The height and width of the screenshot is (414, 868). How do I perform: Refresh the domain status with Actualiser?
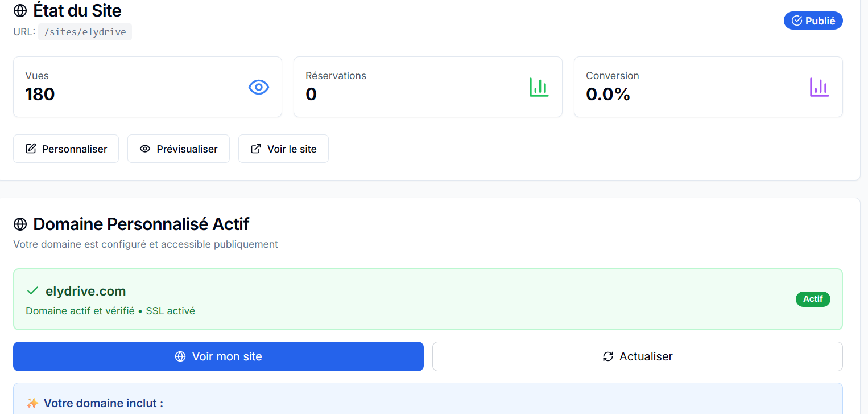(637, 356)
